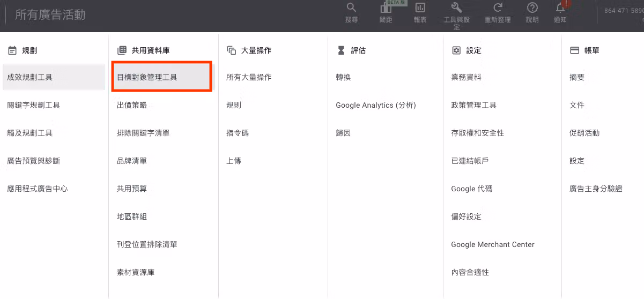Open 政策管理工具
Screen dimensions: 644x299
click(x=474, y=105)
